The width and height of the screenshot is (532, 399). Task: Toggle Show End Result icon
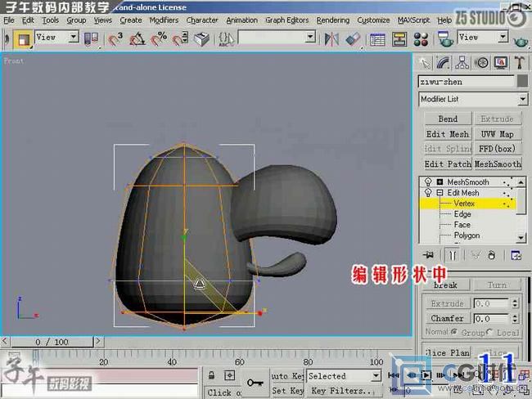coord(453,255)
